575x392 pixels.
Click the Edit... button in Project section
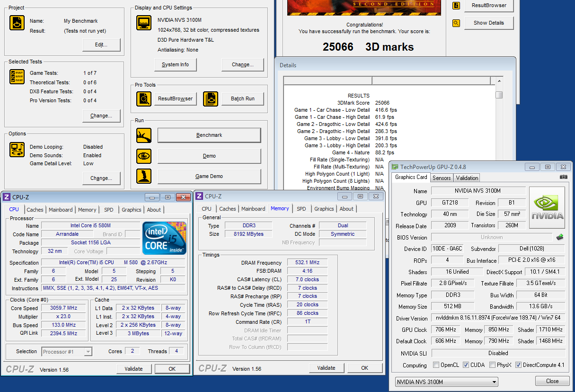click(x=101, y=45)
